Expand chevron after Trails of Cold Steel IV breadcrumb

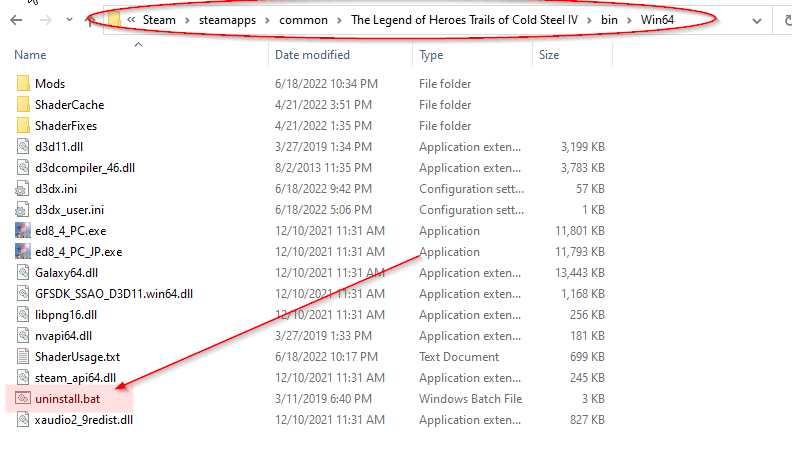589,20
